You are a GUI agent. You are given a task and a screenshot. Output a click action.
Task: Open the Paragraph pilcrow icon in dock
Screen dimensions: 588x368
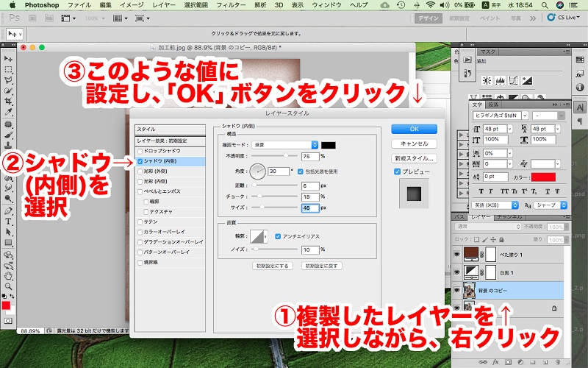click(580, 121)
